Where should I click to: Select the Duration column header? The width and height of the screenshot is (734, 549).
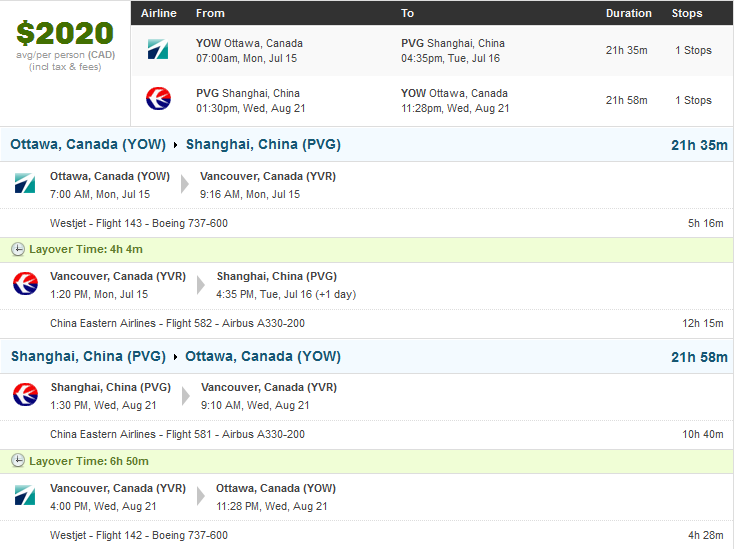coord(629,13)
